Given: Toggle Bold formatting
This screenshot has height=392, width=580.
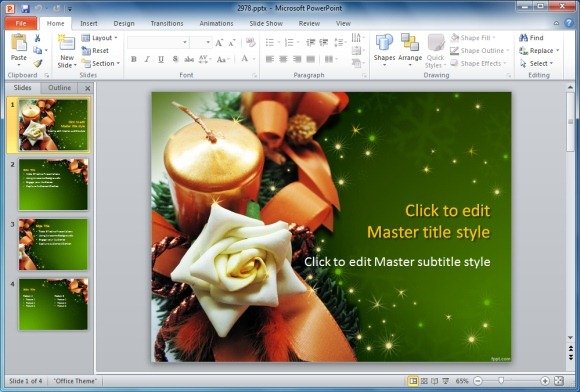Looking at the screenshot, I should [134, 59].
